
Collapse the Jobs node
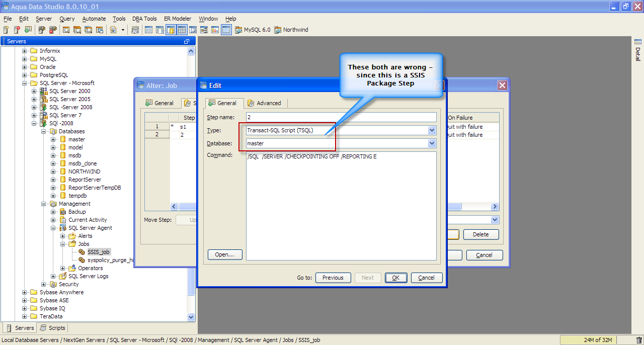pos(63,244)
